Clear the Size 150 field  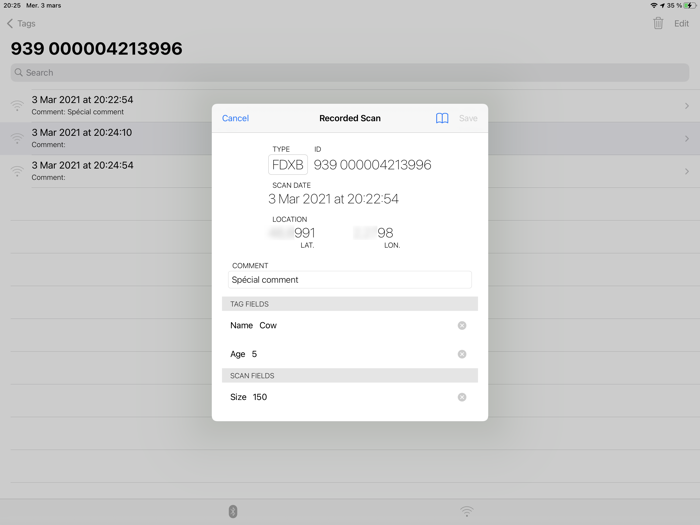tap(462, 397)
